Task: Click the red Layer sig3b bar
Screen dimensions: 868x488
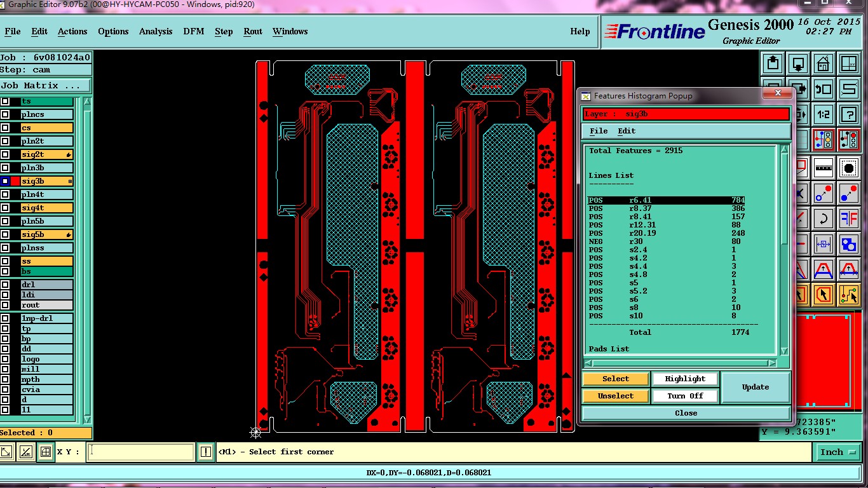Action: pos(686,114)
